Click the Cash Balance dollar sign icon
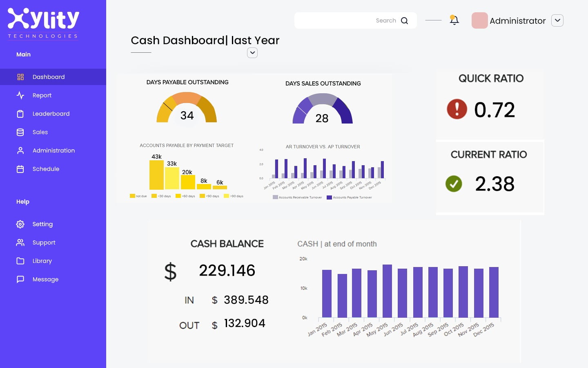This screenshot has width=588, height=368. point(170,272)
